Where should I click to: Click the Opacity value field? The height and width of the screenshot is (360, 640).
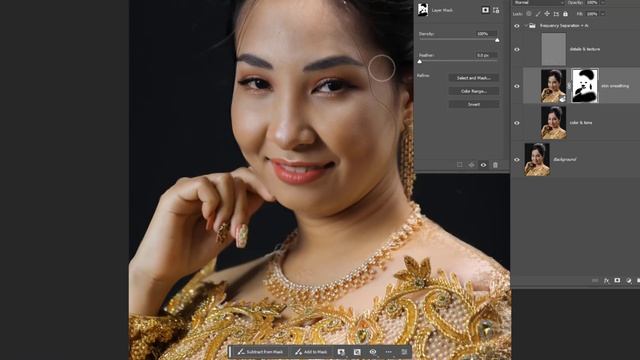592,2
